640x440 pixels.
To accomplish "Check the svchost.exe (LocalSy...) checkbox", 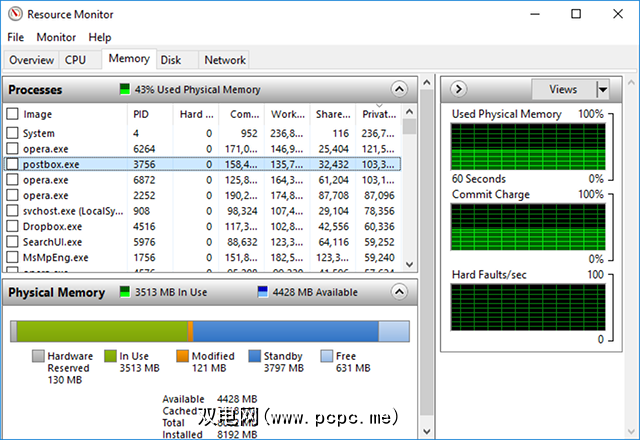I will [x=13, y=210].
